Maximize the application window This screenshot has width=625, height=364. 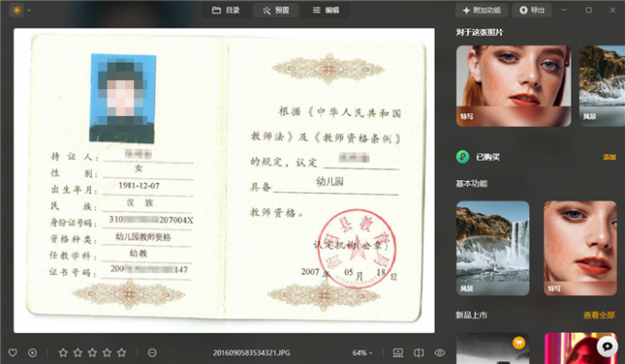pyautogui.click(x=588, y=10)
